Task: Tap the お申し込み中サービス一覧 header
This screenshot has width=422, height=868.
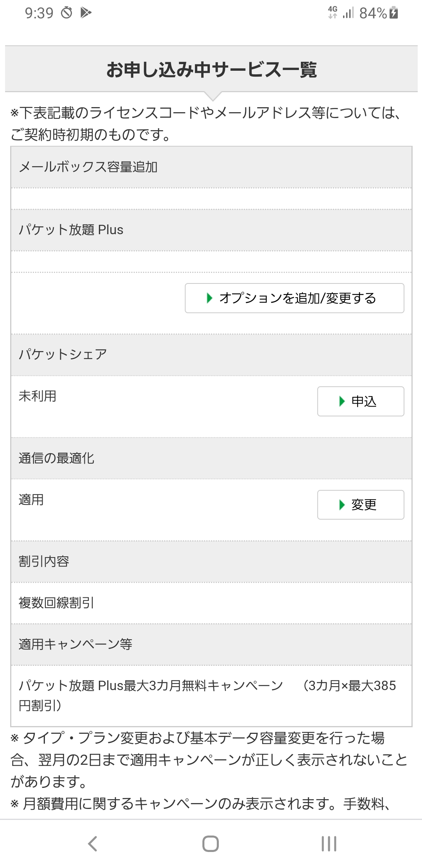Action: coord(211,70)
